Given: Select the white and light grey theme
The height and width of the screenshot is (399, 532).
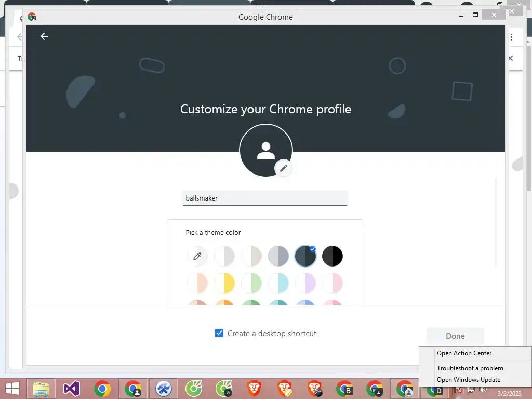Looking at the screenshot, I should pyautogui.click(x=224, y=256).
